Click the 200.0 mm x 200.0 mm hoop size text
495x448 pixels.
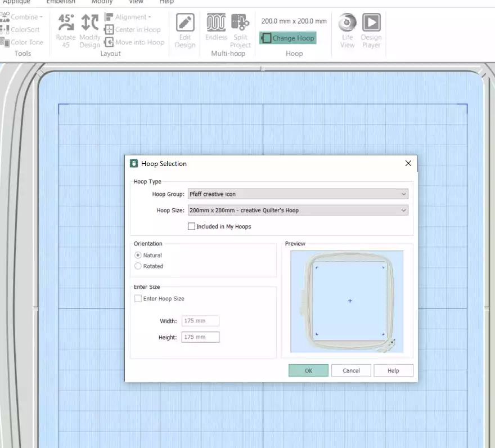(x=294, y=21)
